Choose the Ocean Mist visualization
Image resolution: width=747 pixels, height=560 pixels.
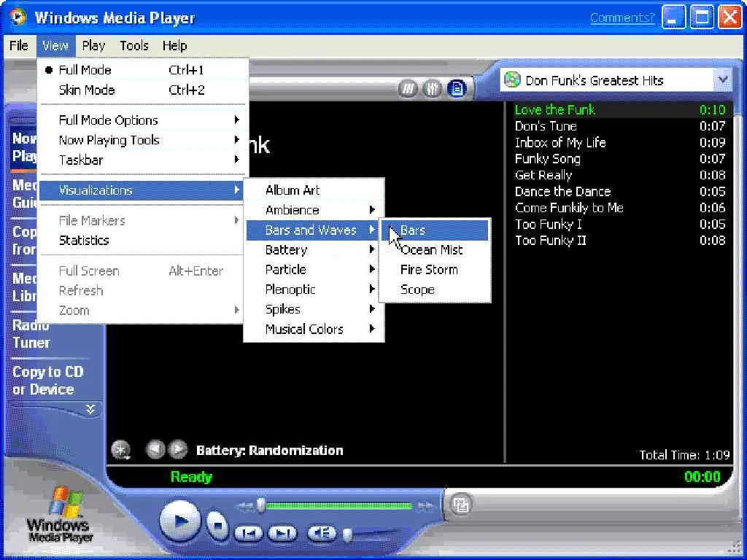435,250
